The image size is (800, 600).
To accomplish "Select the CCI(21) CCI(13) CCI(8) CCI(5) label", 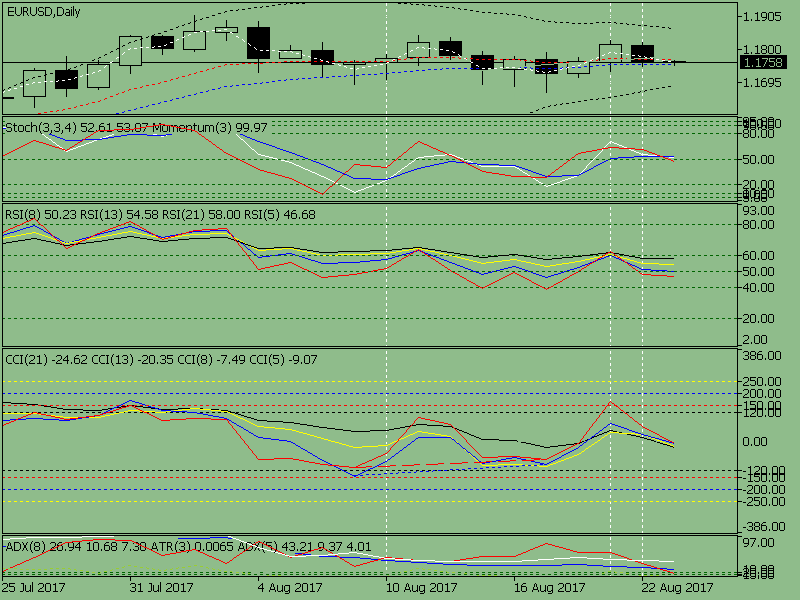I will click(x=161, y=360).
